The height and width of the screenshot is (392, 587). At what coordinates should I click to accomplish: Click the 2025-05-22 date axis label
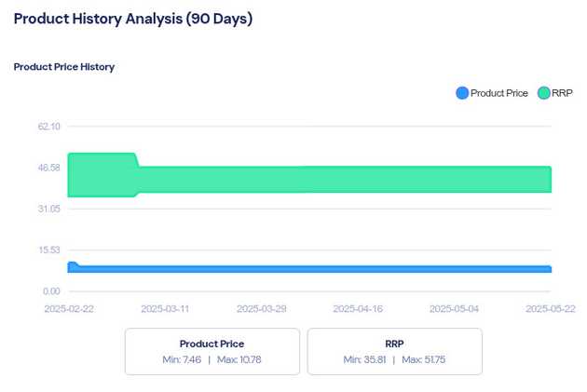(x=551, y=308)
